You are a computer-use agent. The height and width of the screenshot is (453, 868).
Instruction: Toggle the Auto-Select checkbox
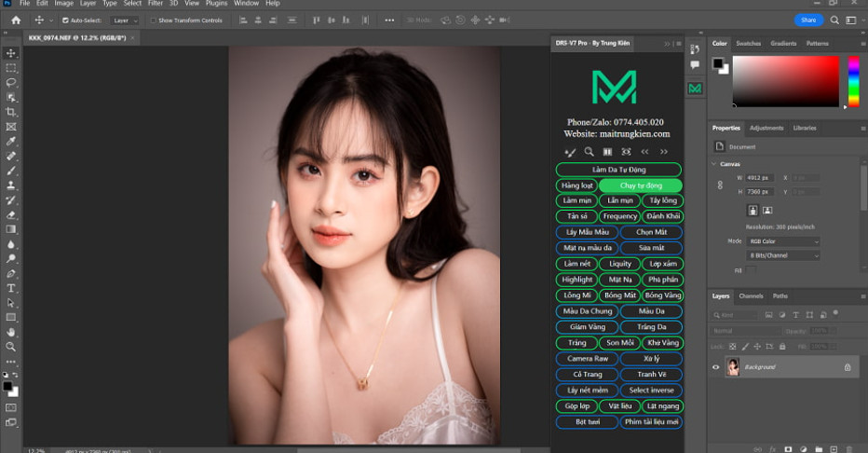pos(65,20)
